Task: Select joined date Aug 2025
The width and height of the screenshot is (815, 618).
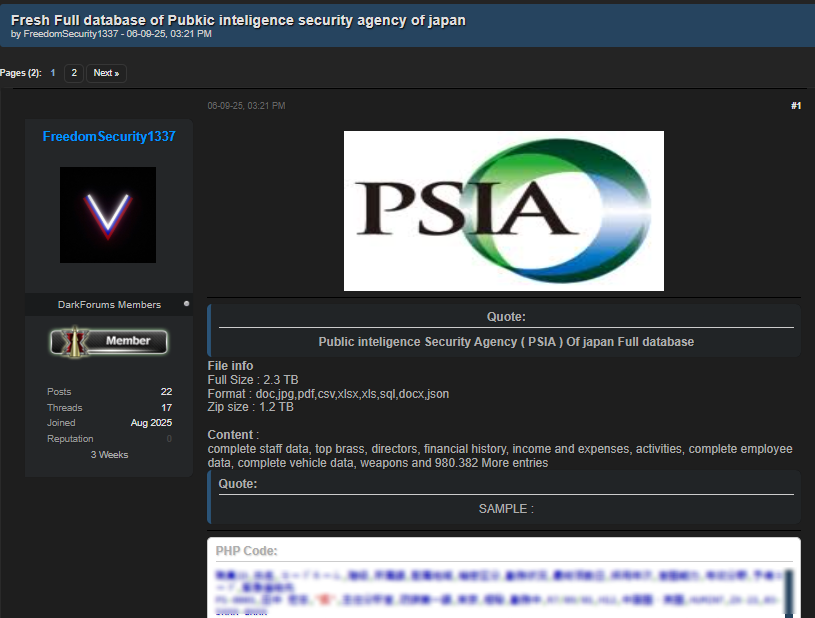Action: click(151, 423)
